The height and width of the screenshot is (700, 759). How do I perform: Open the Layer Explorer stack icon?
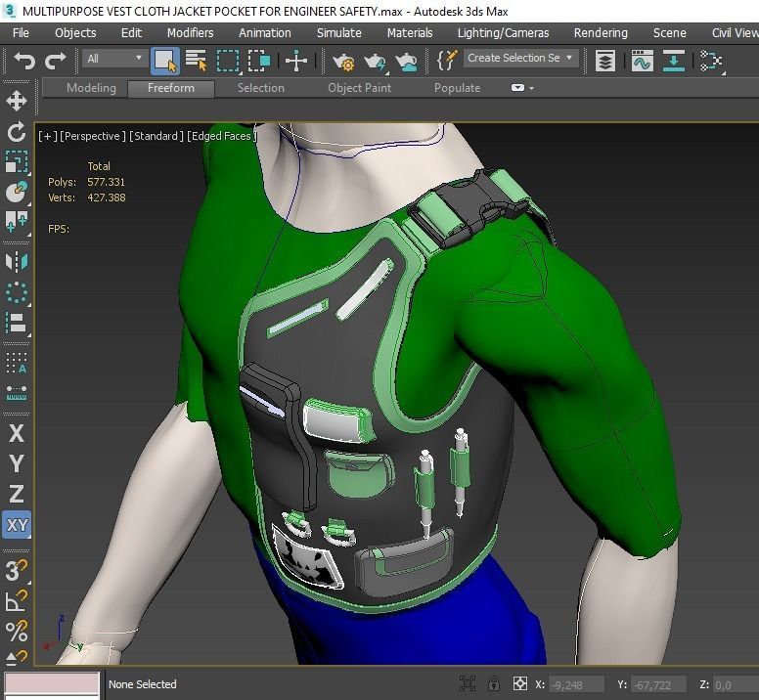pos(605,61)
